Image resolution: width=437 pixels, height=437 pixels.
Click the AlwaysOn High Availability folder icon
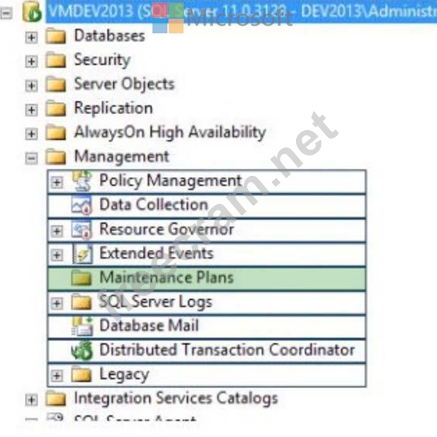coord(56,133)
